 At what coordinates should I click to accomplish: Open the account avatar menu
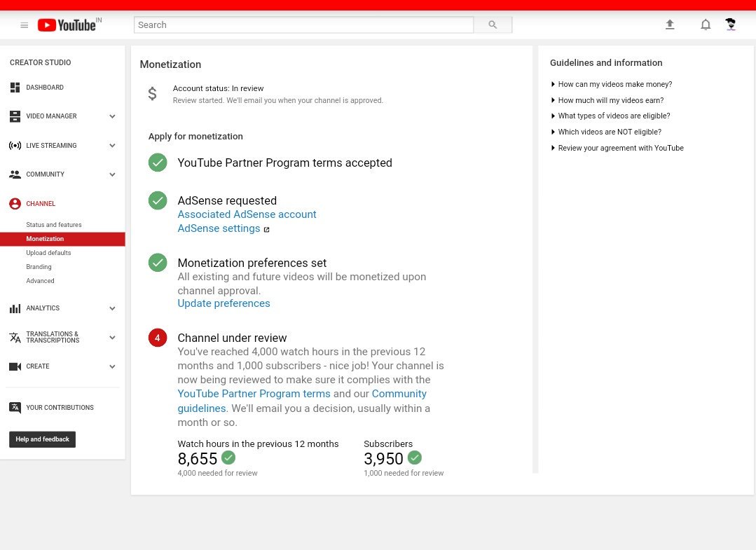tap(731, 24)
